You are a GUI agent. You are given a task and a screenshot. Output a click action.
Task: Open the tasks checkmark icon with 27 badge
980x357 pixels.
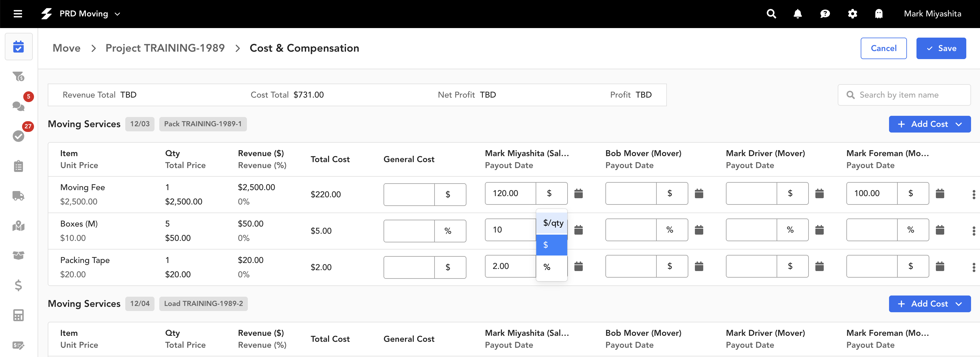click(x=18, y=136)
